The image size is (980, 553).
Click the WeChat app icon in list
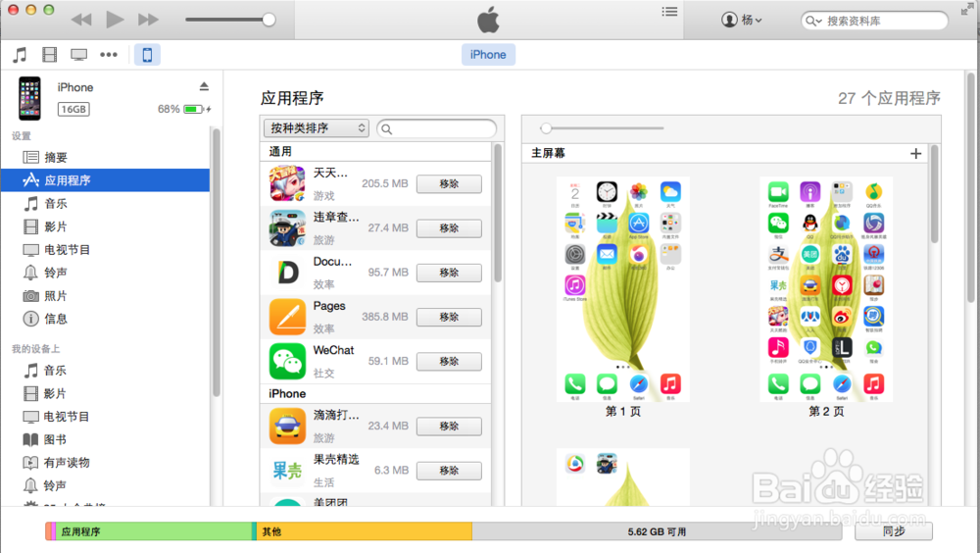click(287, 361)
